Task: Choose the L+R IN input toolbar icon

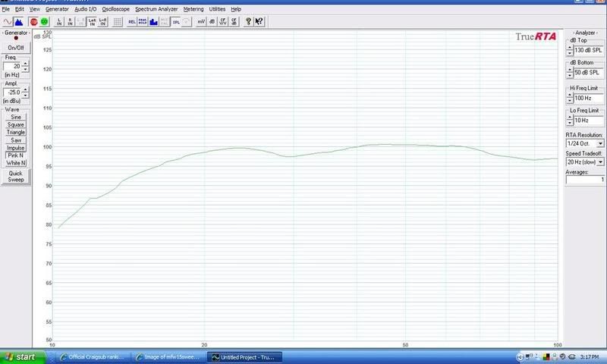Action: [x=92, y=22]
